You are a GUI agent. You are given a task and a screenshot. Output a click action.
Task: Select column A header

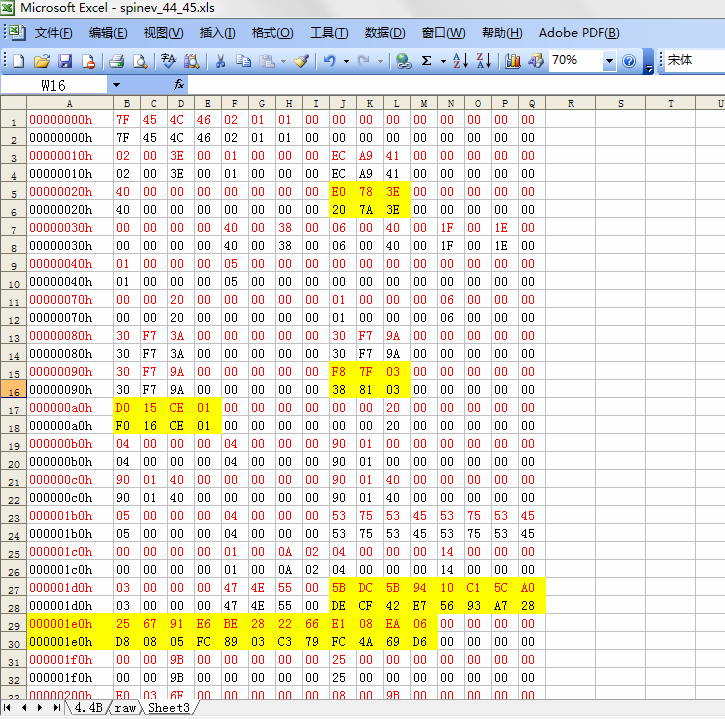[x=70, y=103]
